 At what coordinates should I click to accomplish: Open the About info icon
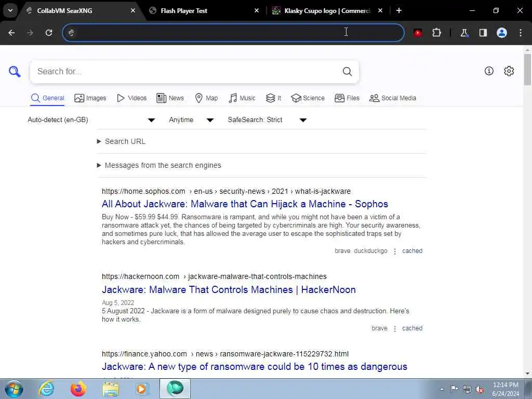(x=489, y=71)
